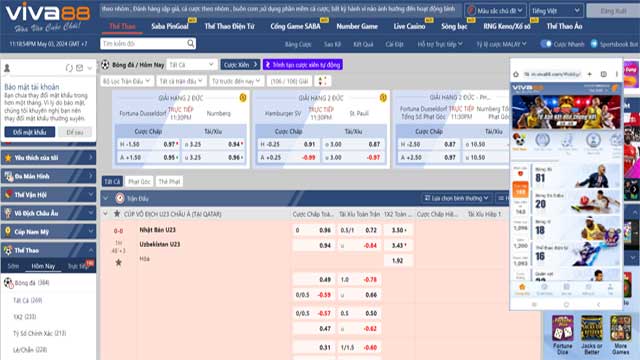Open the Thể Thao Điện Tử tab
This screenshot has height=360, width=640.
pos(229,26)
